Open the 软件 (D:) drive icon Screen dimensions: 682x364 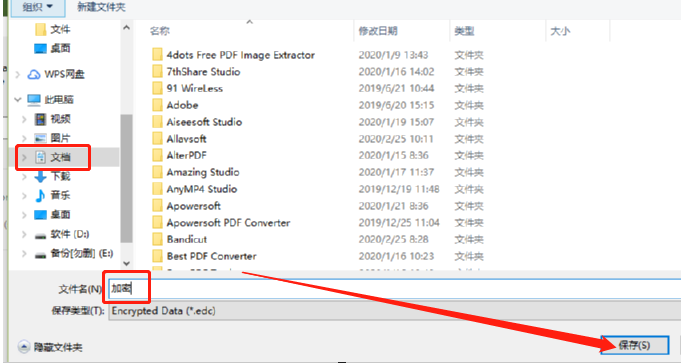tap(40, 235)
